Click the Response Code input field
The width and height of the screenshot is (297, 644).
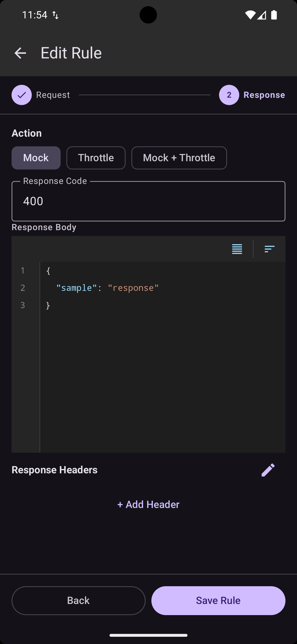[148, 201]
